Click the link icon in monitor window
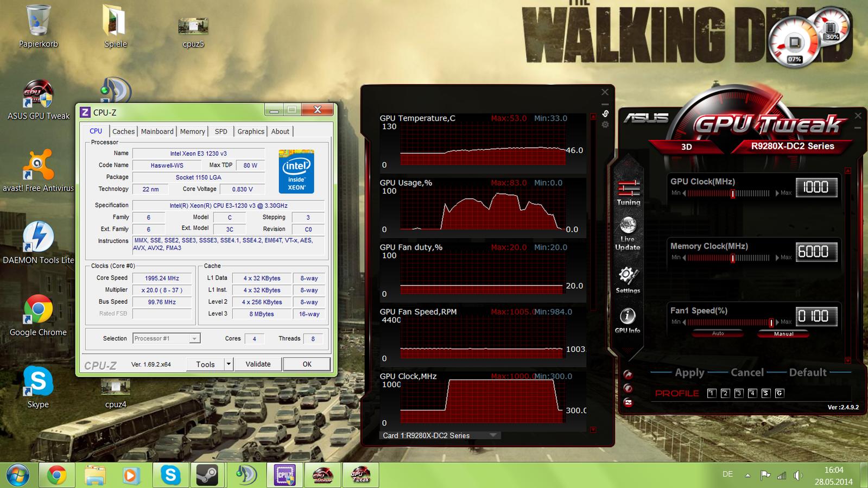 coord(605,113)
